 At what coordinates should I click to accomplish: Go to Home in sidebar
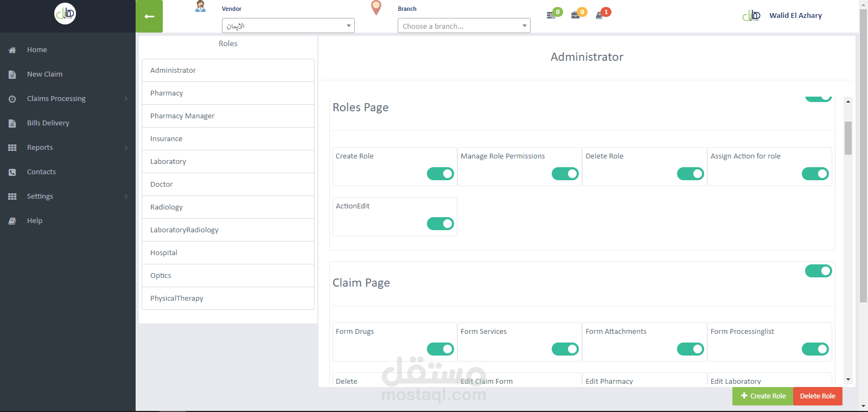click(x=68, y=50)
